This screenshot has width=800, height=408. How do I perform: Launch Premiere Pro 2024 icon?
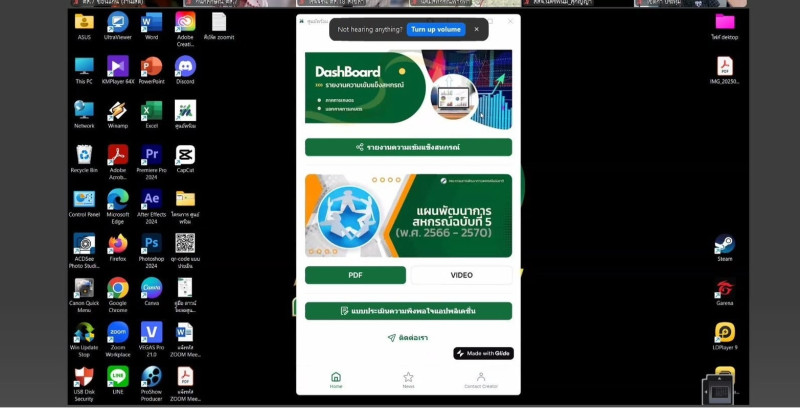point(152,156)
